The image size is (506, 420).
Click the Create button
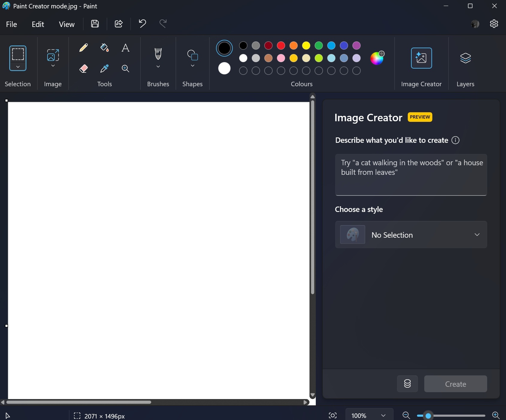455,384
